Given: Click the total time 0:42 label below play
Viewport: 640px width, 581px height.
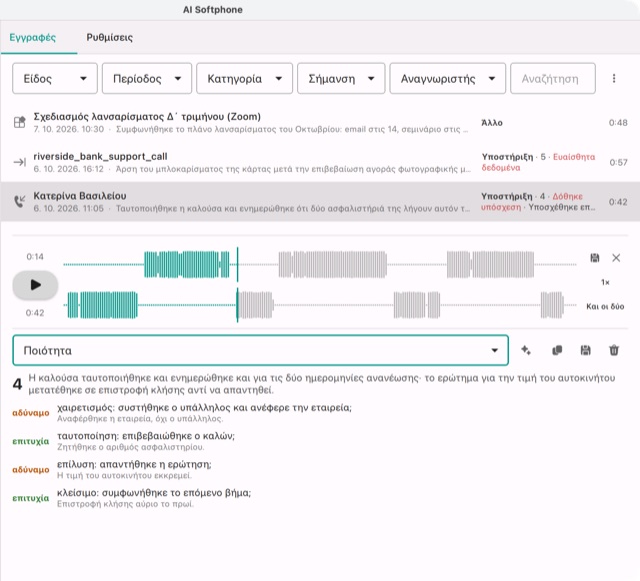Looking at the screenshot, I should point(35,313).
